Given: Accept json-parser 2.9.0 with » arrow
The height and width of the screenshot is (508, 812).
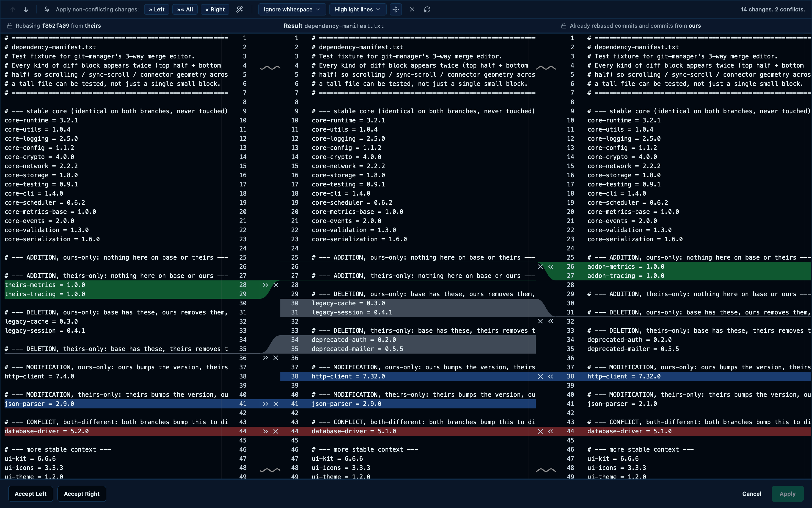Looking at the screenshot, I should [265, 404].
